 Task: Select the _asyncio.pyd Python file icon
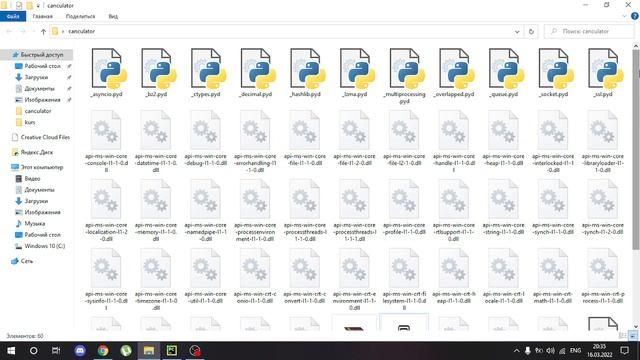pyautogui.click(x=109, y=69)
